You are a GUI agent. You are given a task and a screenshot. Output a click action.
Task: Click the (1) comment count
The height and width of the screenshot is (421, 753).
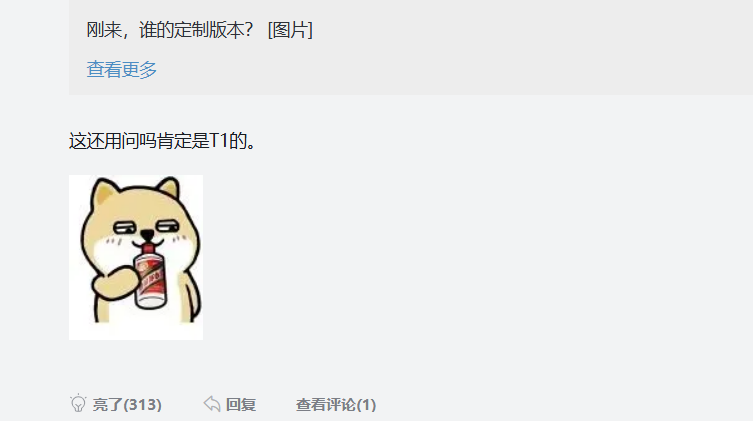(366, 405)
